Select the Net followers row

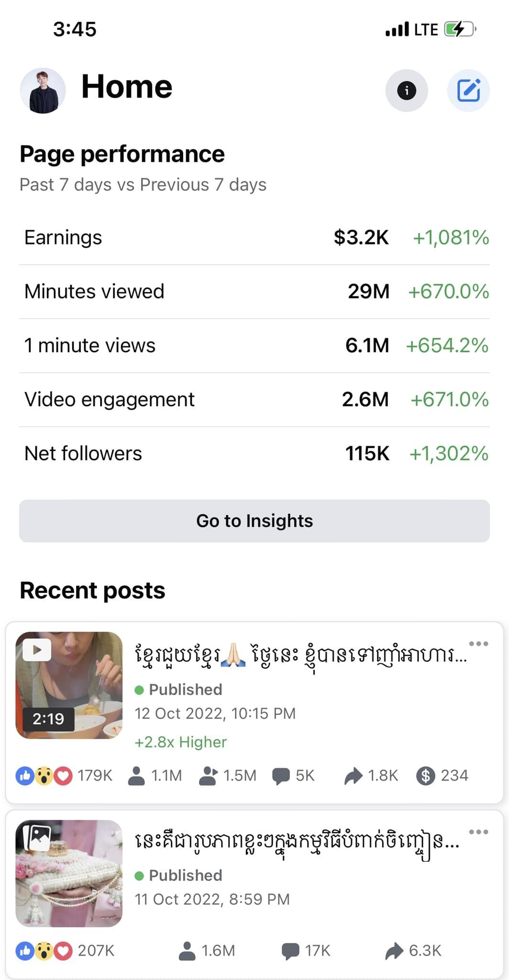[254, 454]
